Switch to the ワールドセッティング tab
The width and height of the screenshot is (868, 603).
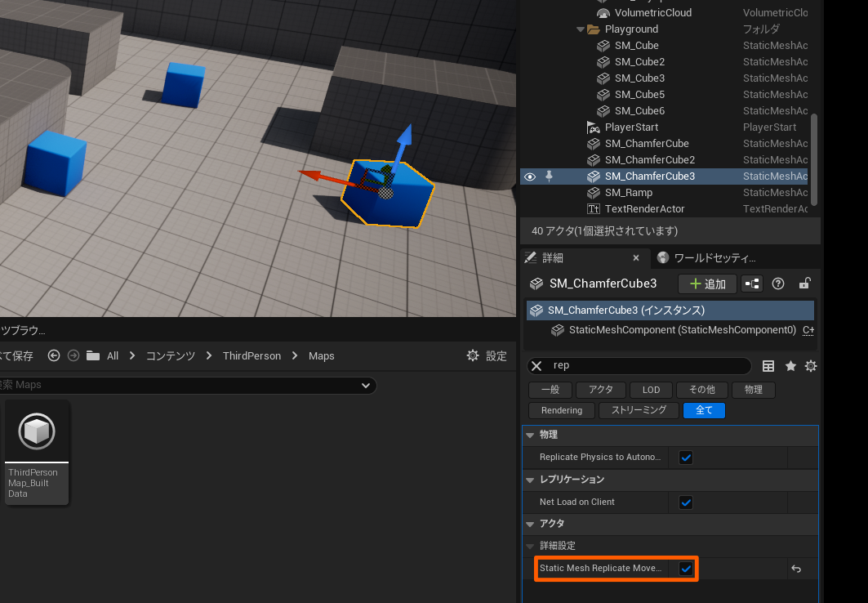[707, 257]
